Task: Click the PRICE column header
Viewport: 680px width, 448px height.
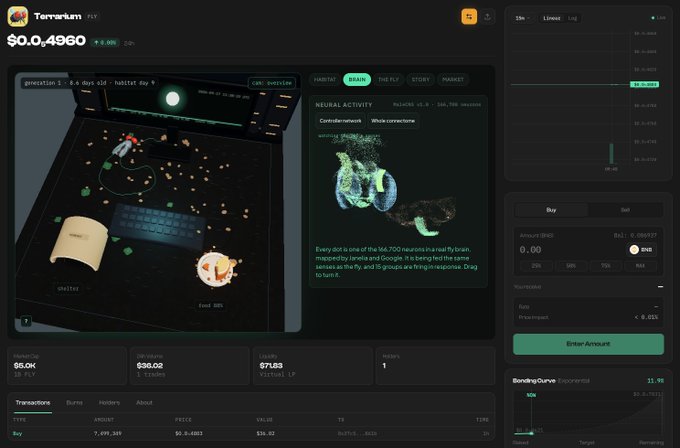Action: [183, 420]
